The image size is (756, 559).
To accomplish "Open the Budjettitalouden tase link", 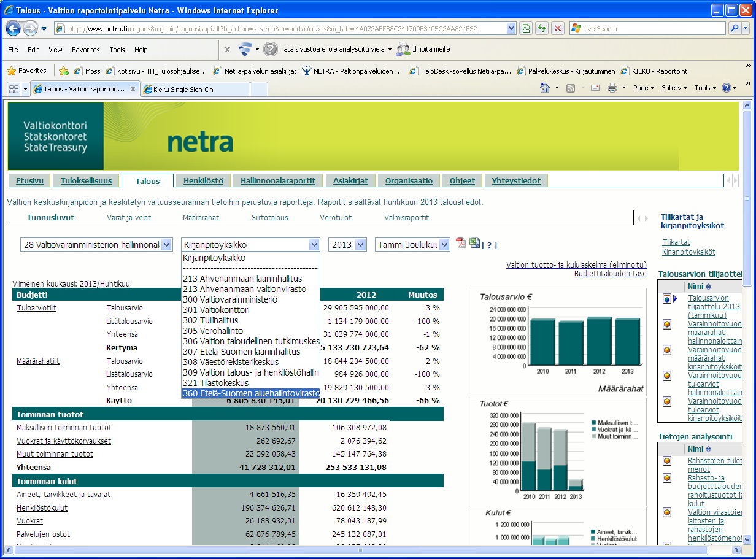I will point(611,274).
